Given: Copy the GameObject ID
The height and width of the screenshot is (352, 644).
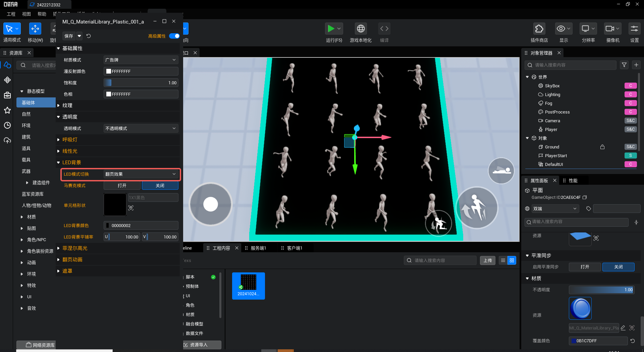Looking at the screenshot, I should [585, 197].
